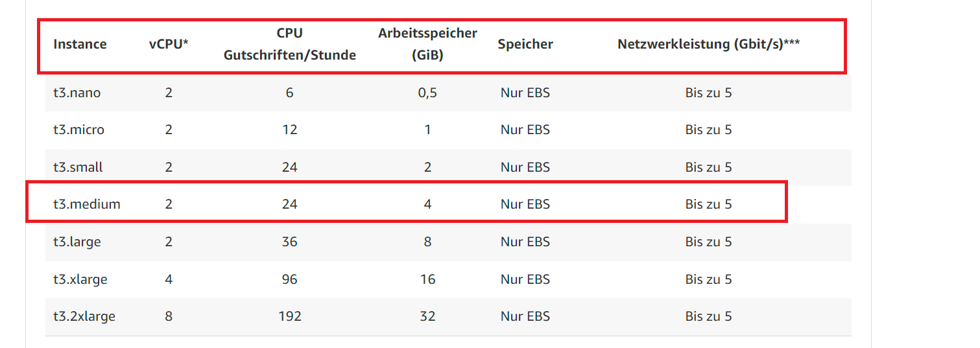Select the 96 CPU credits value
The width and height of the screenshot is (980, 348).
click(x=290, y=279)
